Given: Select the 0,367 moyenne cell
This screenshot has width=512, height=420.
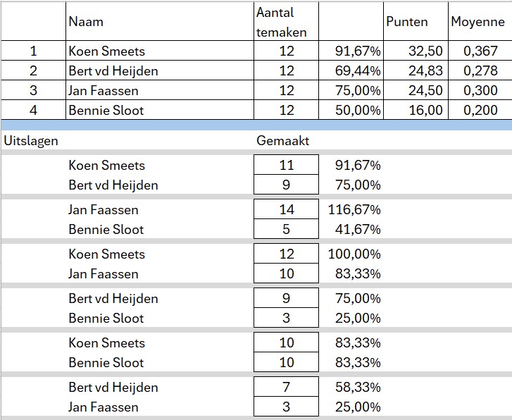Looking at the screenshot, I should tap(481, 51).
